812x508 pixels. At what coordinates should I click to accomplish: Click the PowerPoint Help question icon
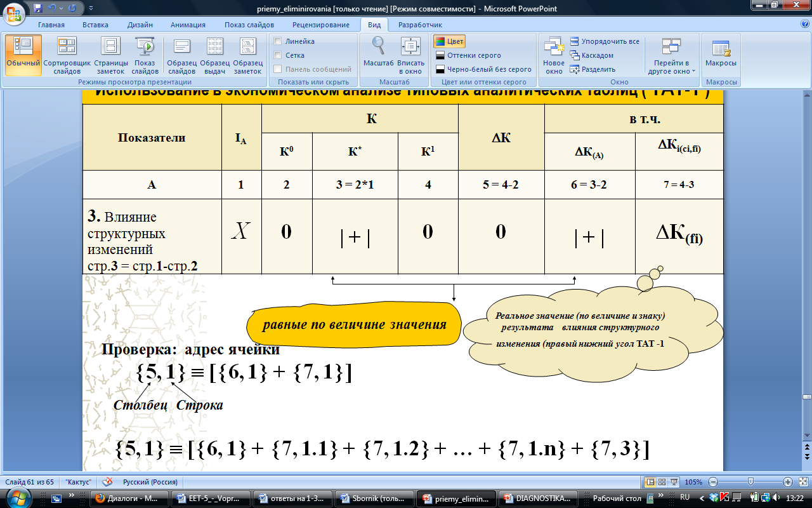tap(804, 24)
